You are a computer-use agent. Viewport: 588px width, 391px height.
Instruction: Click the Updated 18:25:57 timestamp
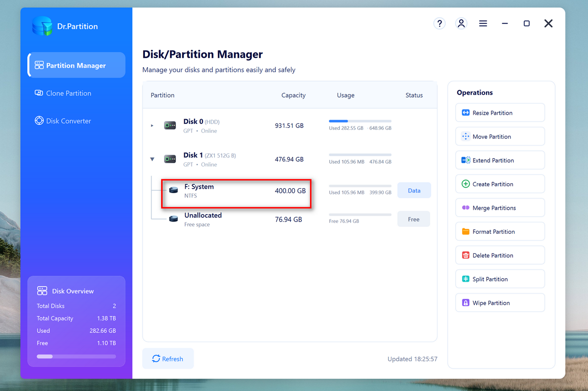tap(413, 359)
